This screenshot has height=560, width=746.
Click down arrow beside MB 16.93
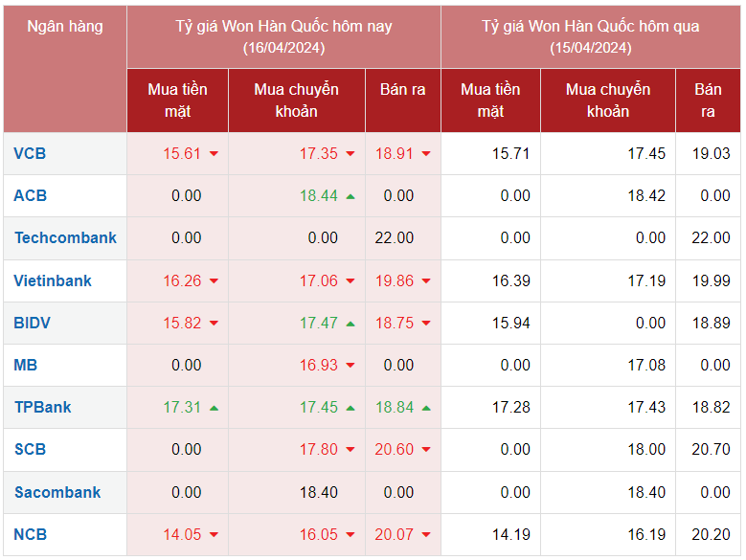[x=350, y=365]
